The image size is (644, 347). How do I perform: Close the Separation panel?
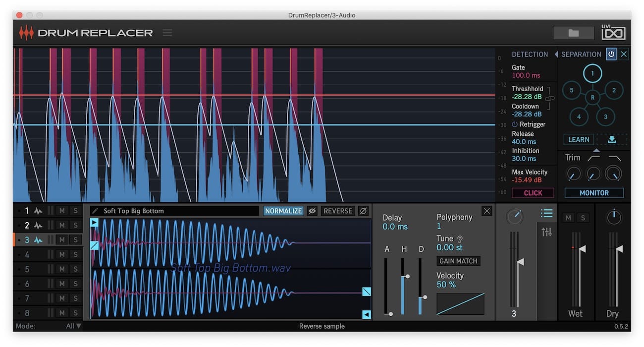[624, 54]
